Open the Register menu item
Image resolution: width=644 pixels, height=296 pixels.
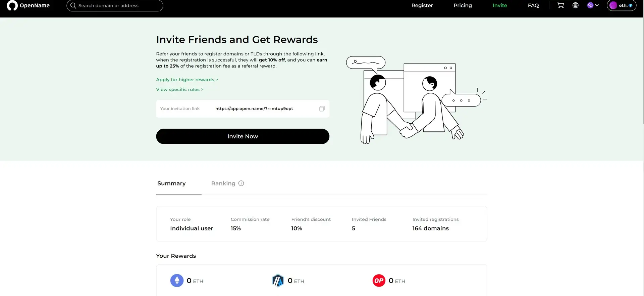coord(422,5)
